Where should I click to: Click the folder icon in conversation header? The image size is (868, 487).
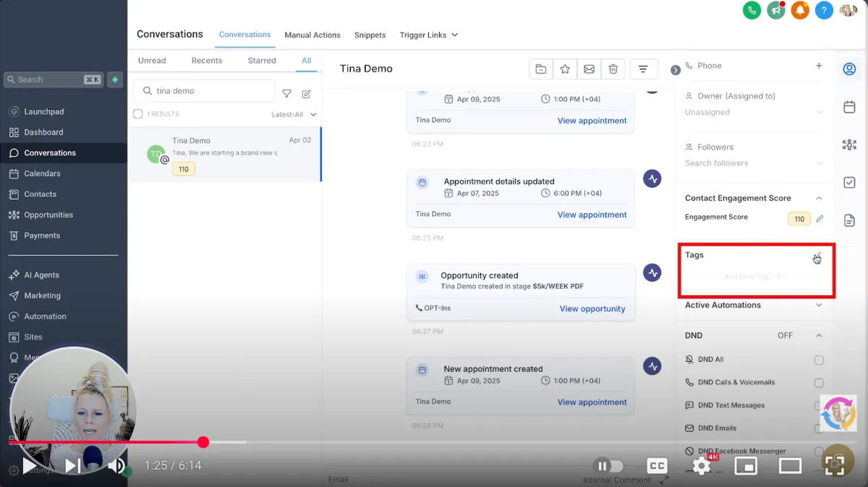tap(540, 69)
